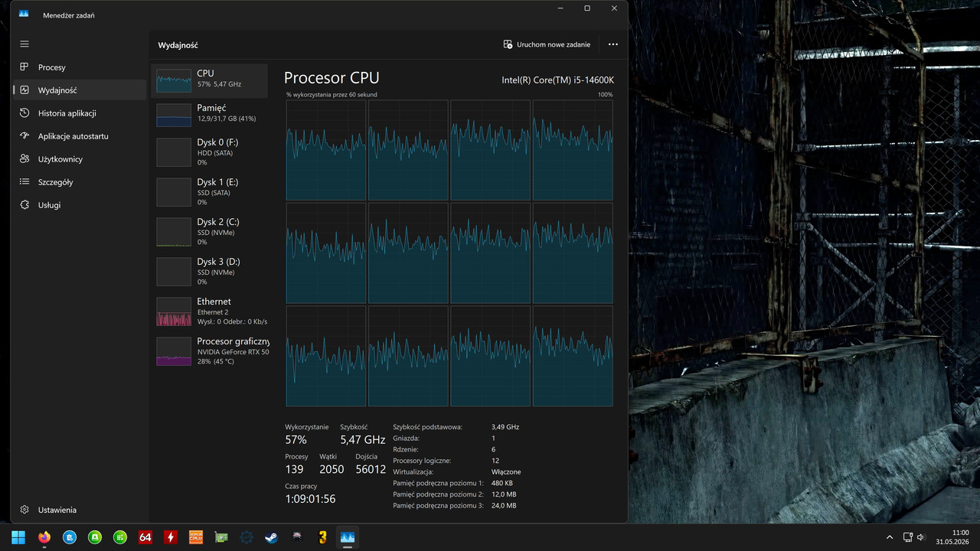Click level 2 cache value 12,0 MB
The image size is (980, 551).
(x=504, y=494)
